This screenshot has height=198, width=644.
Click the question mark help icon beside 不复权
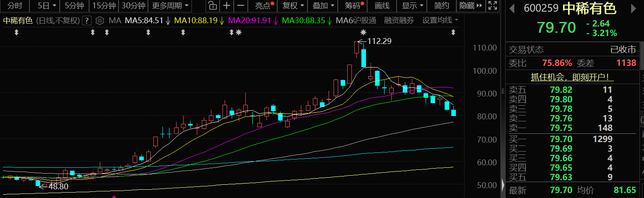tap(86, 21)
